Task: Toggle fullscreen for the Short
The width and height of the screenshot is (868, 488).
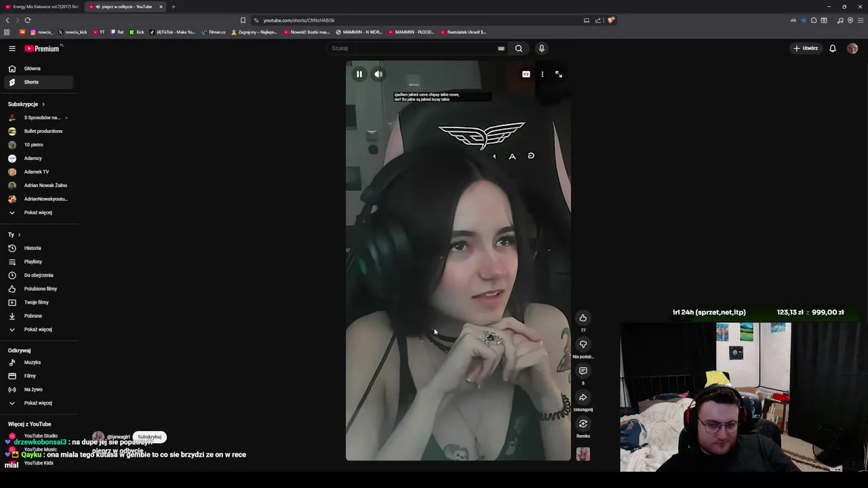Action: (559, 74)
